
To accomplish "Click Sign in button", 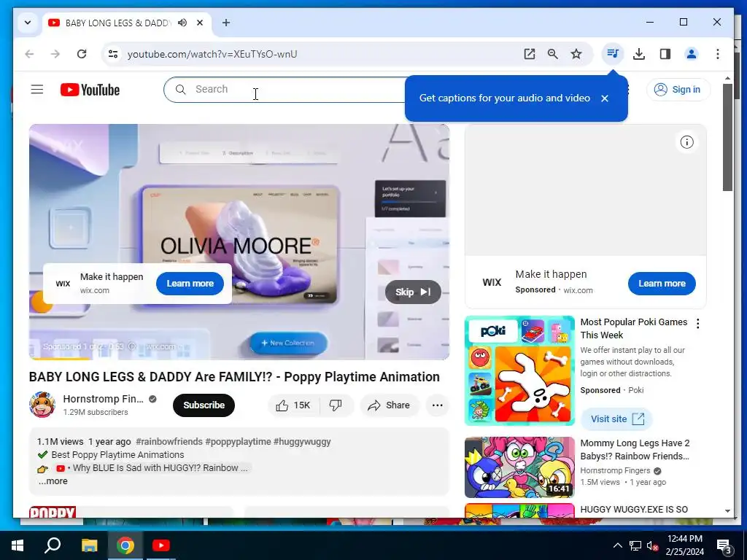I will point(678,90).
